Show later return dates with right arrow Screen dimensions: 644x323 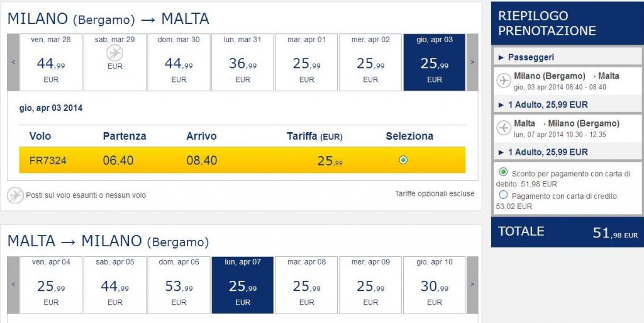tap(472, 285)
